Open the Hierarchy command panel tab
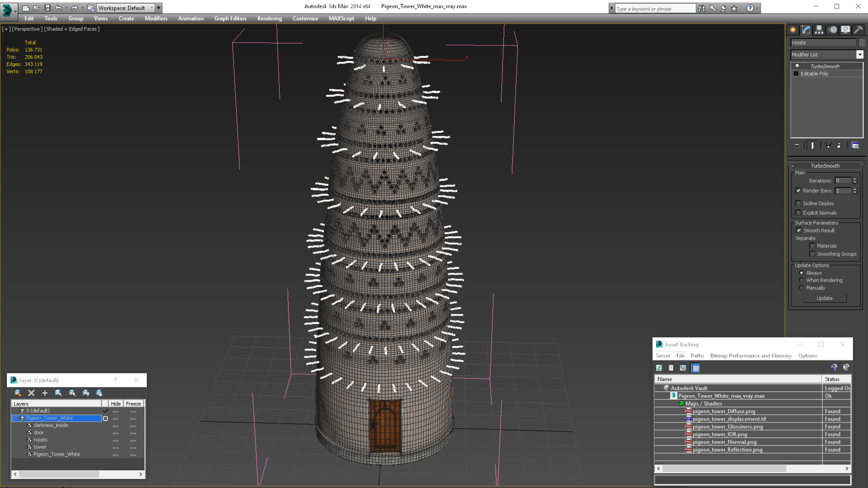The width and height of the screenshot is (868, 488). pyautogui.click(x=819, y=30)
